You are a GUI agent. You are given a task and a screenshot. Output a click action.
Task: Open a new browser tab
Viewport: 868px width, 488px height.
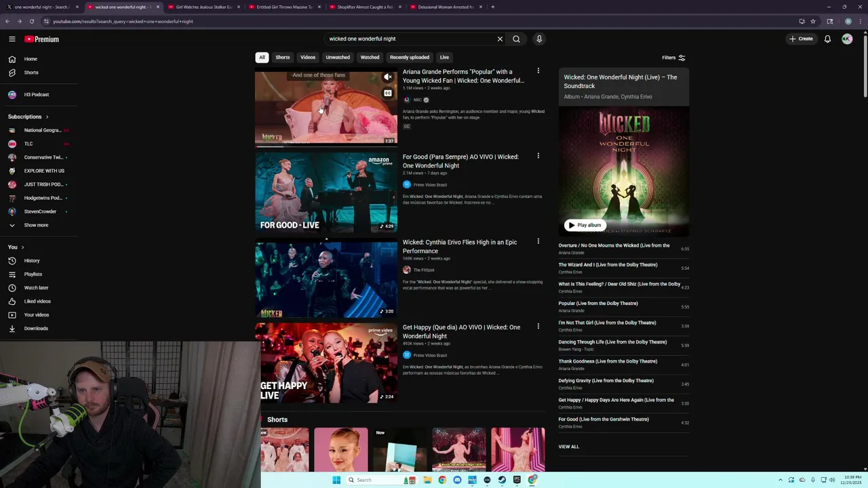point(492,7)
